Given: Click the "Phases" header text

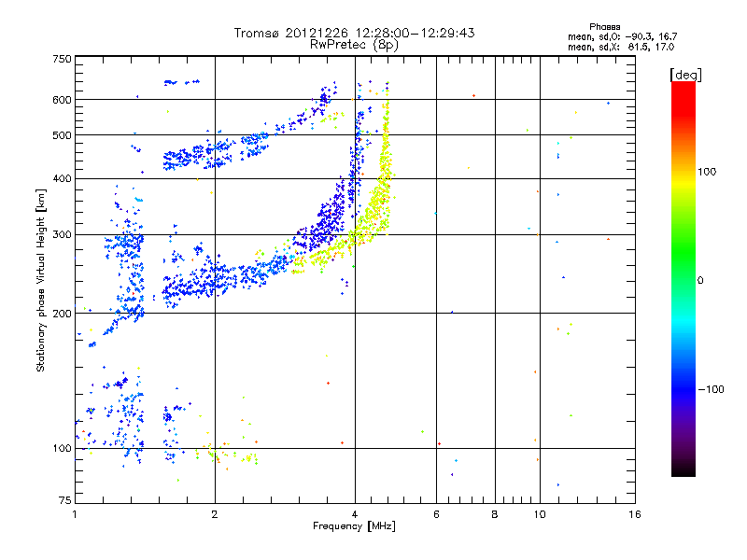Looking at the screenshot, I should 604,27.
